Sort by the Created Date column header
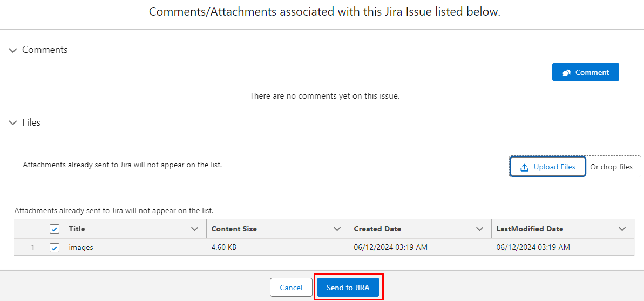Image resolution: width=644 pixels, height=301 pixels. coord(377,229)
